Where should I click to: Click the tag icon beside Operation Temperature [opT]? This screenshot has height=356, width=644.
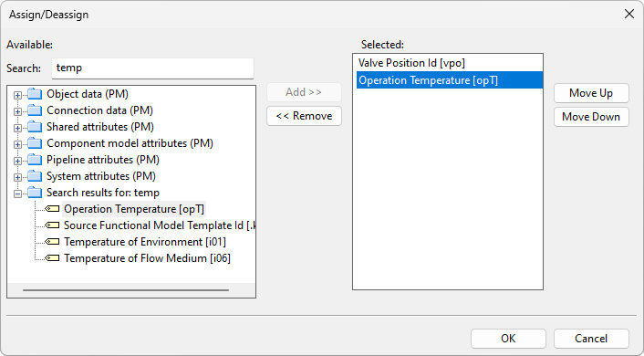[x=52, y=209]
